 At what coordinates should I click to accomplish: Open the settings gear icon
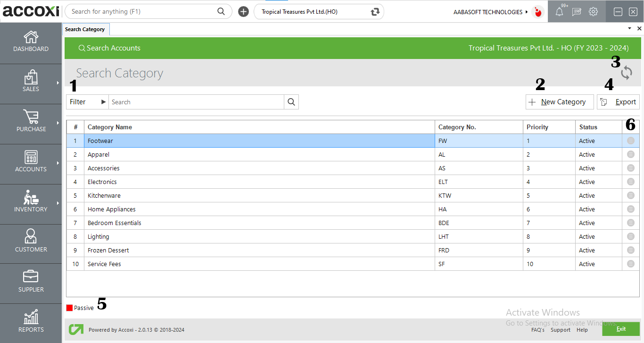click(593, 11)
